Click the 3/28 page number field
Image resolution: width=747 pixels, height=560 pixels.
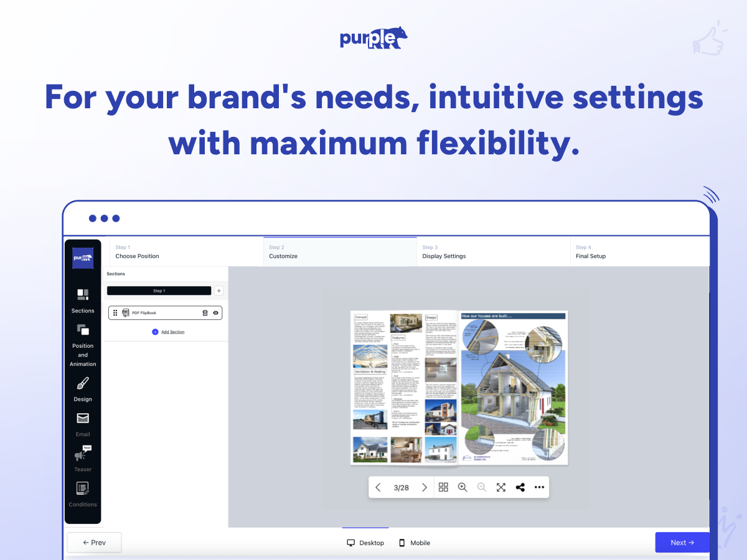point(402,488)
